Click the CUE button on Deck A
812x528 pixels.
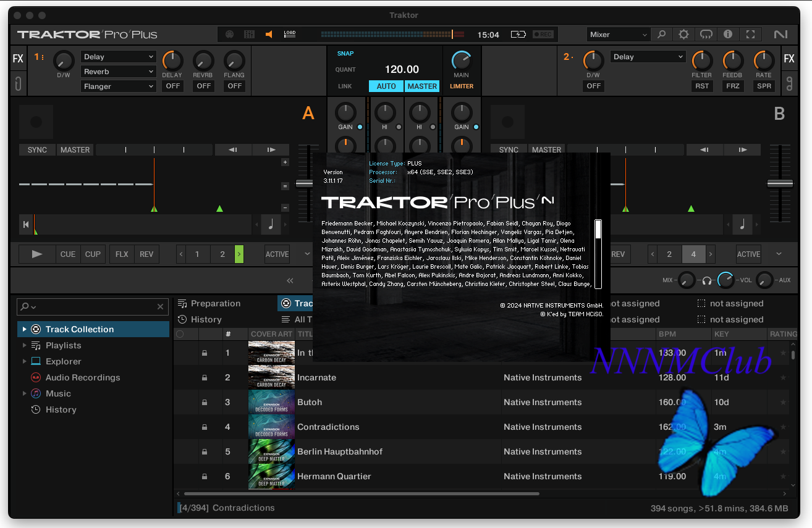pos(68,254)
